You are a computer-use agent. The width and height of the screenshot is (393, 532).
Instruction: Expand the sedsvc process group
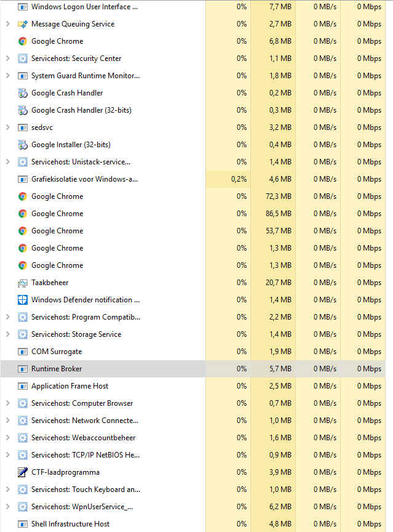click(7, 127)
